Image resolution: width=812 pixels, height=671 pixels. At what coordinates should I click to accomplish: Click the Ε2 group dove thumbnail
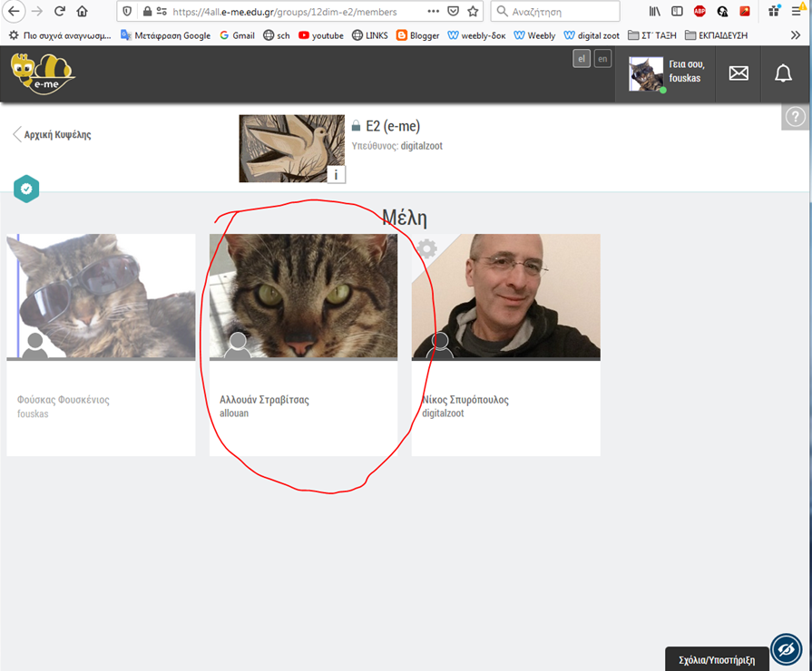coord(291,149)
